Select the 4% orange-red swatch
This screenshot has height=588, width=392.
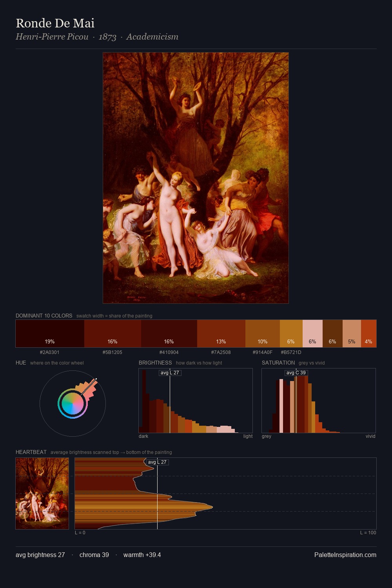368,334
